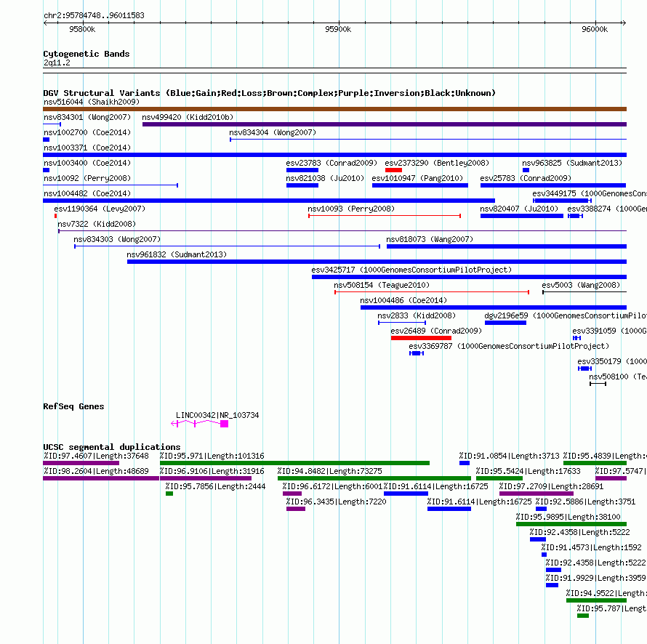This screenshot has width=647, height=644.
Task: Click %ID:92.5886 Length:3751 label
Action: pyautogui.click(x=585, y=502)
